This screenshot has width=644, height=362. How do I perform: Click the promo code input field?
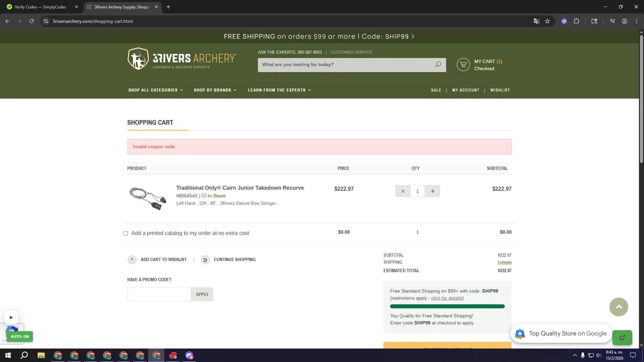[159, 294]
